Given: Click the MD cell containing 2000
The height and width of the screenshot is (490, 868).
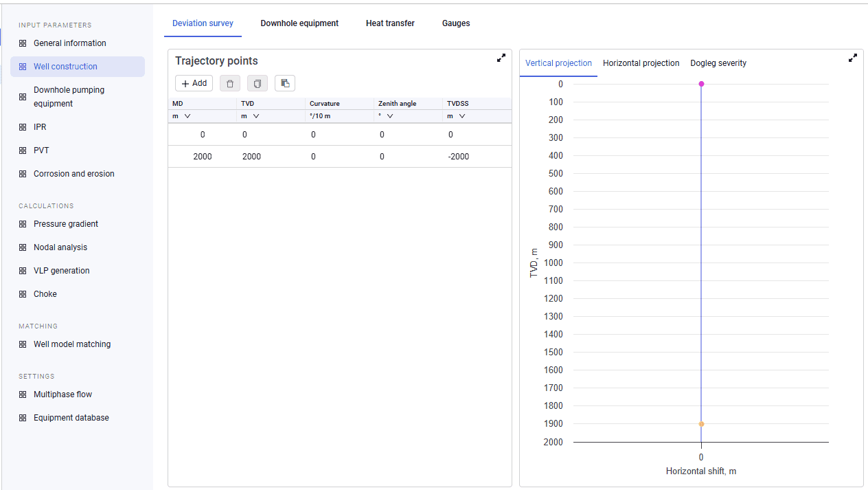Looking at the screenshot, I should [203, 157].
